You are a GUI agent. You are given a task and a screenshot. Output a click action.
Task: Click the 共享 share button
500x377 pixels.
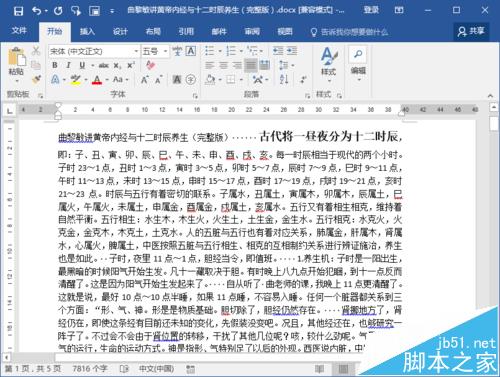click(471, 32)
